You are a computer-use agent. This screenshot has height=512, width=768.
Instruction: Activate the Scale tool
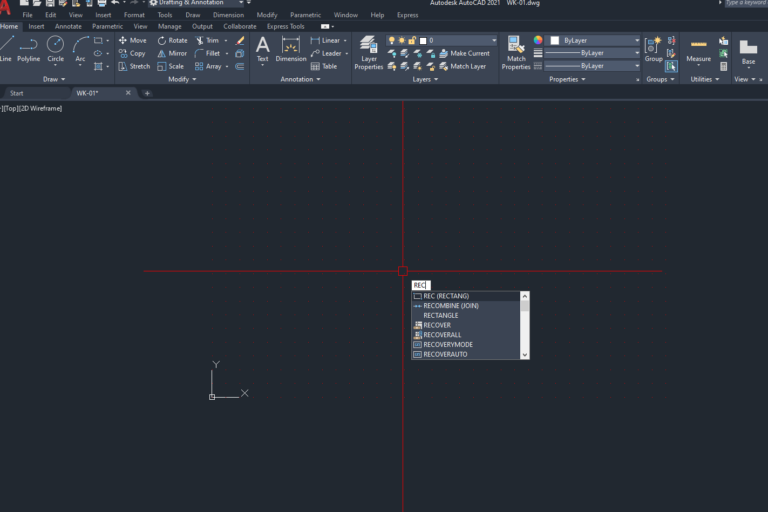tap(170, 66)
